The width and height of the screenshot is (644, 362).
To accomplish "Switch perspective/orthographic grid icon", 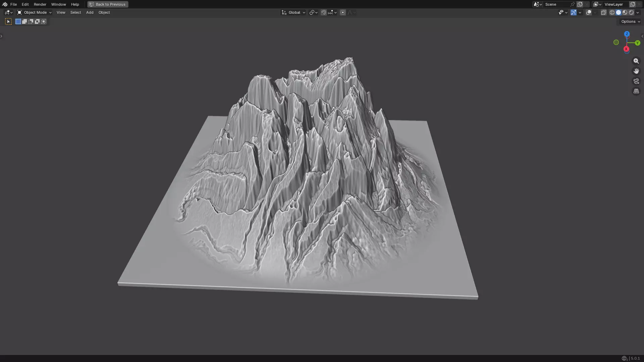I will click(x=636, y=91).
